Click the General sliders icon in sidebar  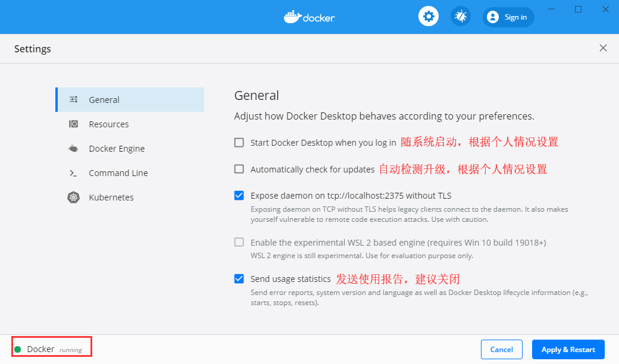click(73, 99)
